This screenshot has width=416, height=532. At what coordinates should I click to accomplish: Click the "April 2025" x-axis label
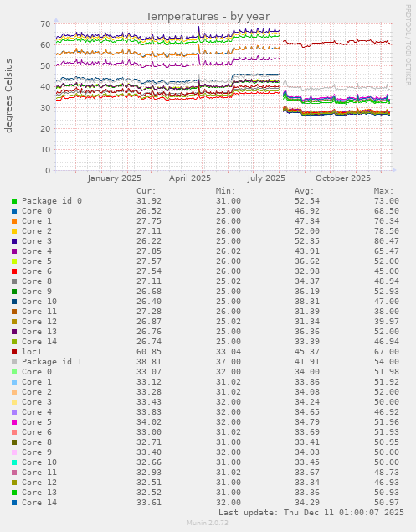(190, 178)
